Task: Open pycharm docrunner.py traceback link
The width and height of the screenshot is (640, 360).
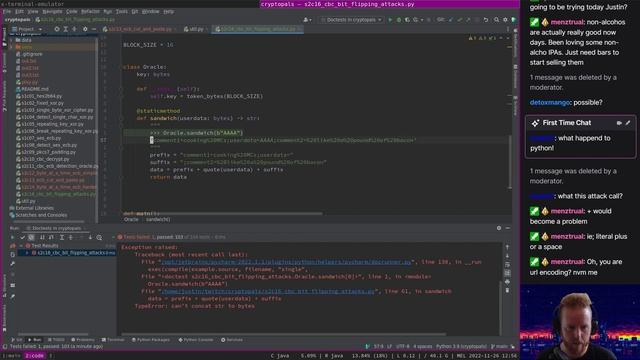Action: tap(286, 262)
